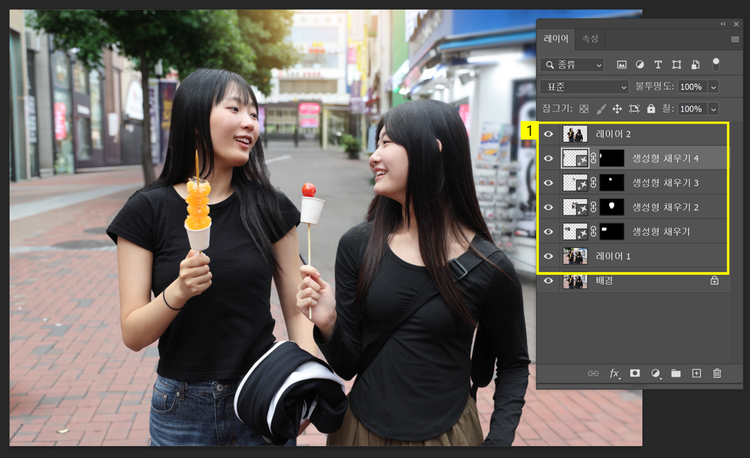Open the 종류 filter type dropdown
Screen dimensions: 750x458
point(572,65)
